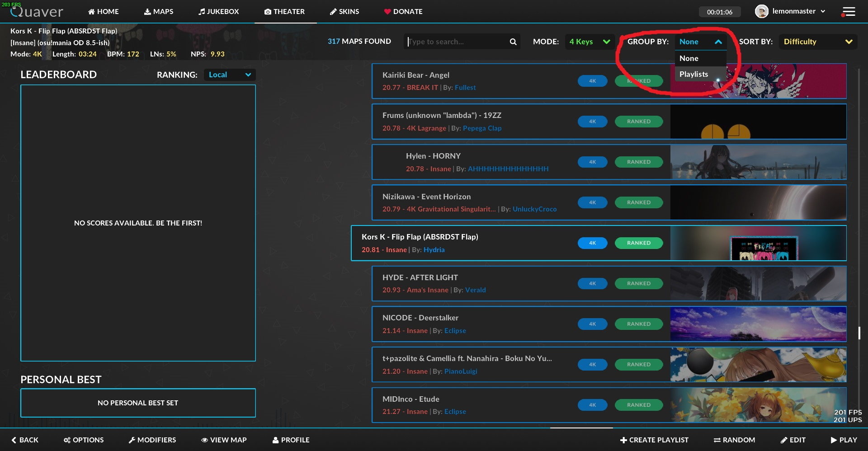The image size is (868, 451).
Task: Click the VIEW MAP eye icon
Action: coord(205,440)
